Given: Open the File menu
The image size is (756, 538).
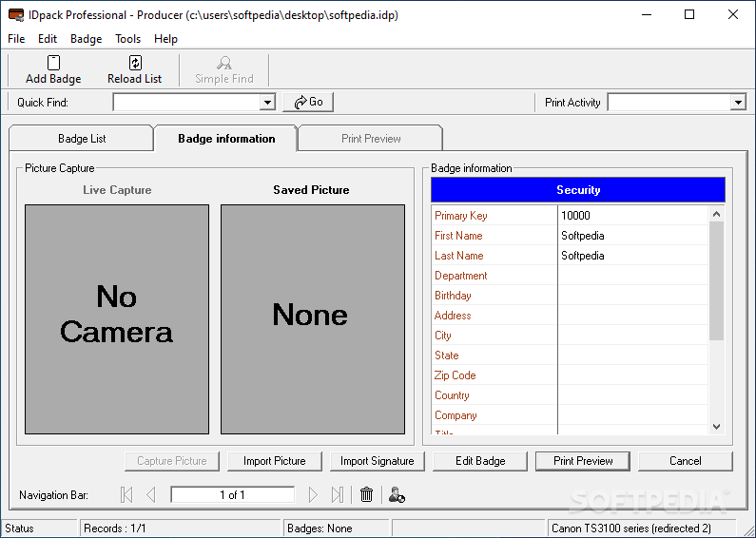Looking at the screenshot, I should [16, 39].
